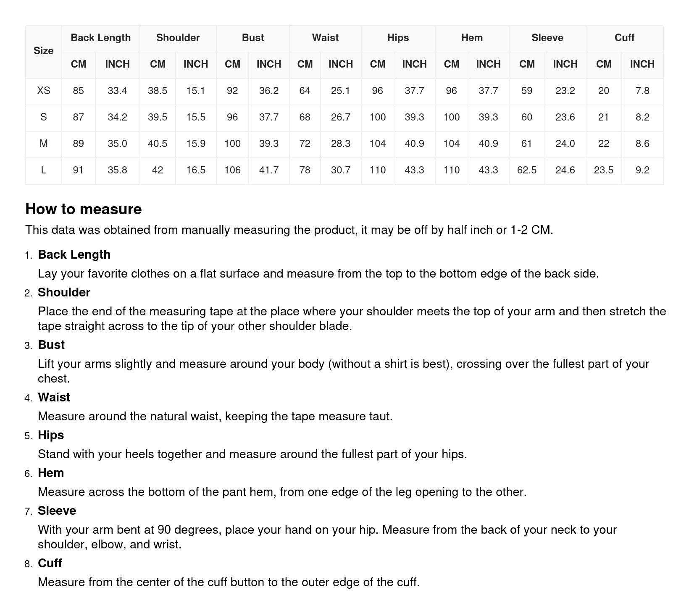
Task: Select the Shoulder column header
Action: click(178, 38)
